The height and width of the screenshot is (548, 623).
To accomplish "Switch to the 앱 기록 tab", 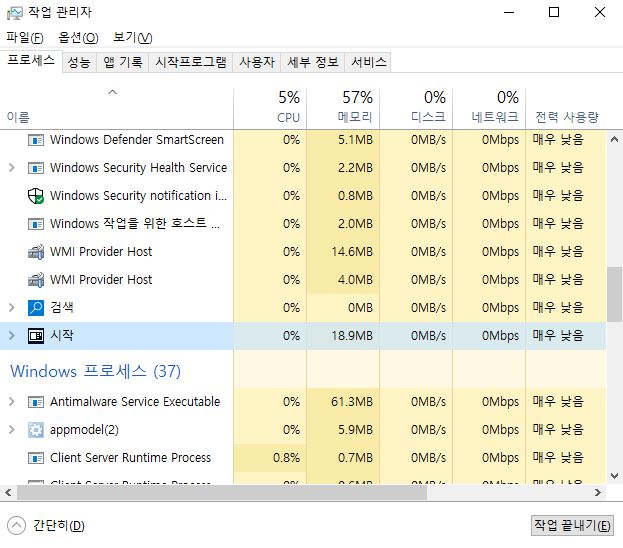I will [123, 62].
